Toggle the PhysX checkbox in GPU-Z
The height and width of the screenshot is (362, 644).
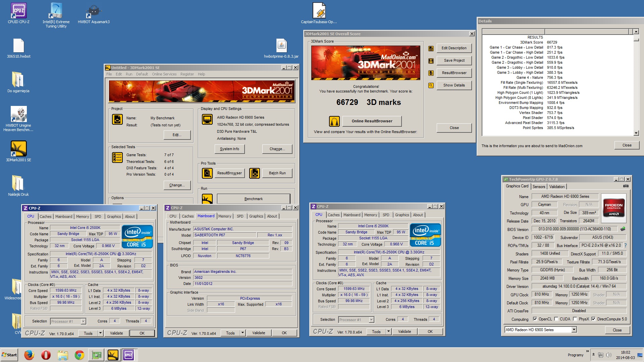575,319
